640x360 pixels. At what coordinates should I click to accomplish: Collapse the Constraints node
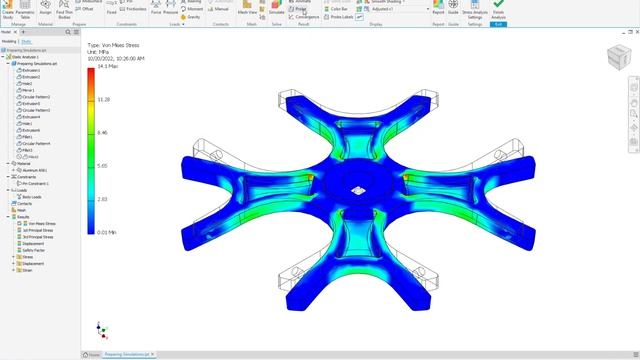(x=8, y=177)
